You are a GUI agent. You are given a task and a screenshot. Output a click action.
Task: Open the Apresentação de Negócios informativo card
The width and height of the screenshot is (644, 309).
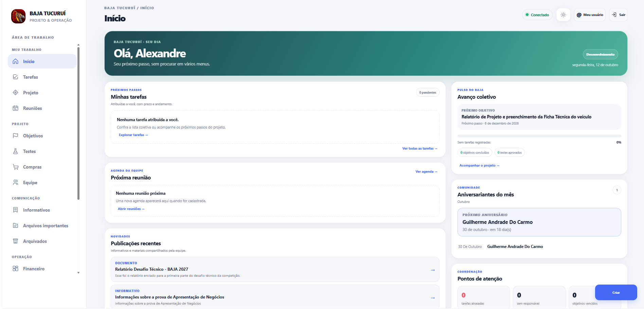click(275, 297)
